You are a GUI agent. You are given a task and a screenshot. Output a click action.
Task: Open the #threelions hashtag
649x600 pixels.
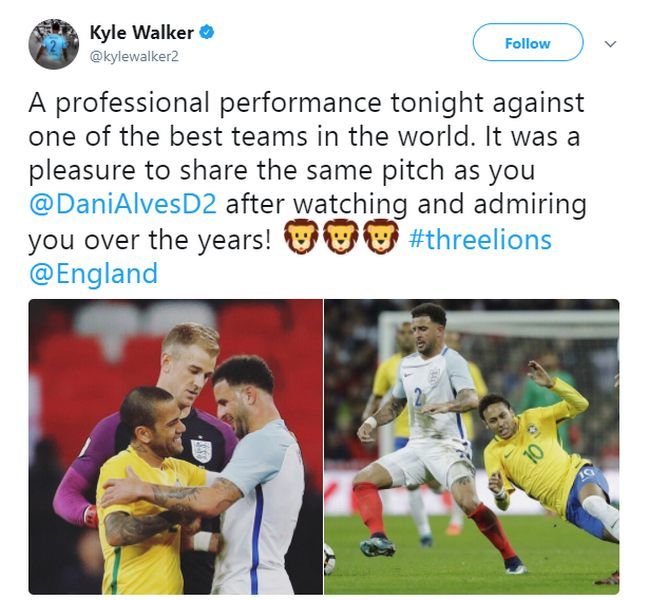click(x=480, y=240)
